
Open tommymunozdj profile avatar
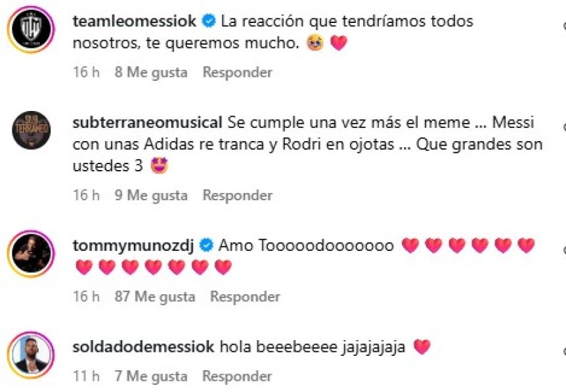31,253
